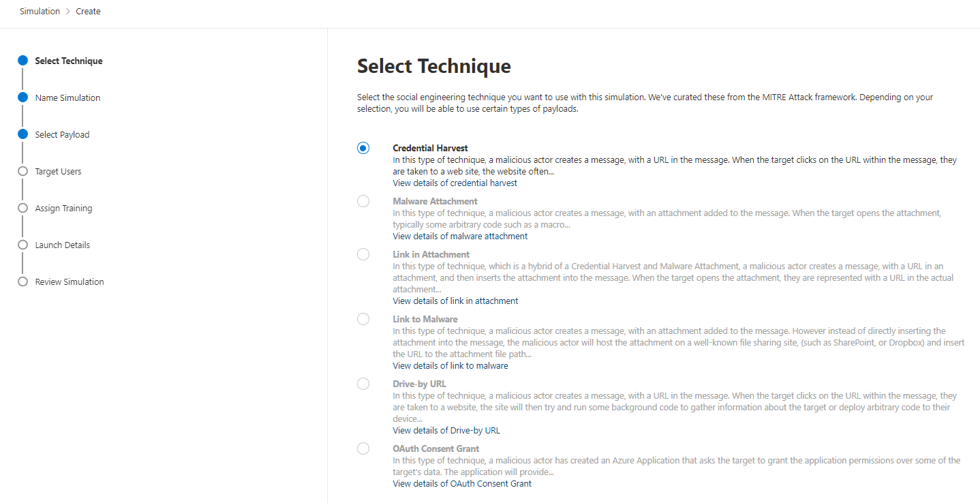Open the Select Payload wizard step
This screenshot has width=980, height=503.
(x=62, y=134)
